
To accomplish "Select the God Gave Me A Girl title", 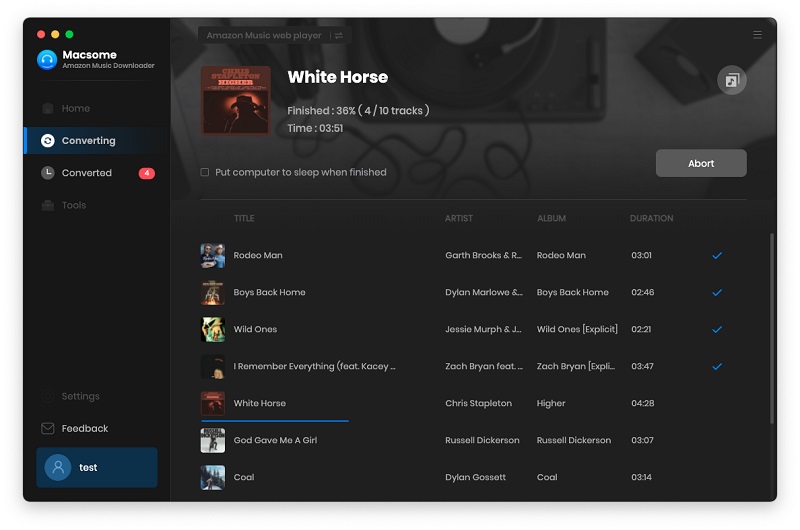I will pyautogui.click(x=275, y=440).
